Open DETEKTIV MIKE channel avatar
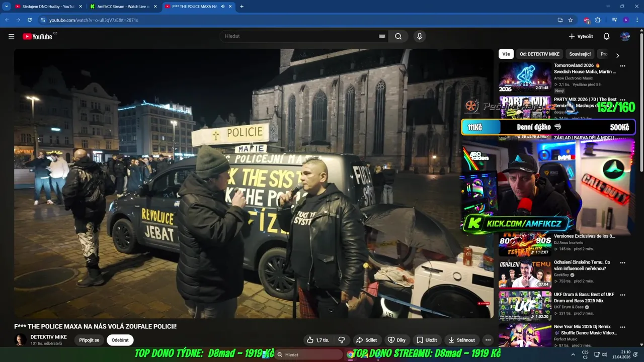 coord(20,340)
